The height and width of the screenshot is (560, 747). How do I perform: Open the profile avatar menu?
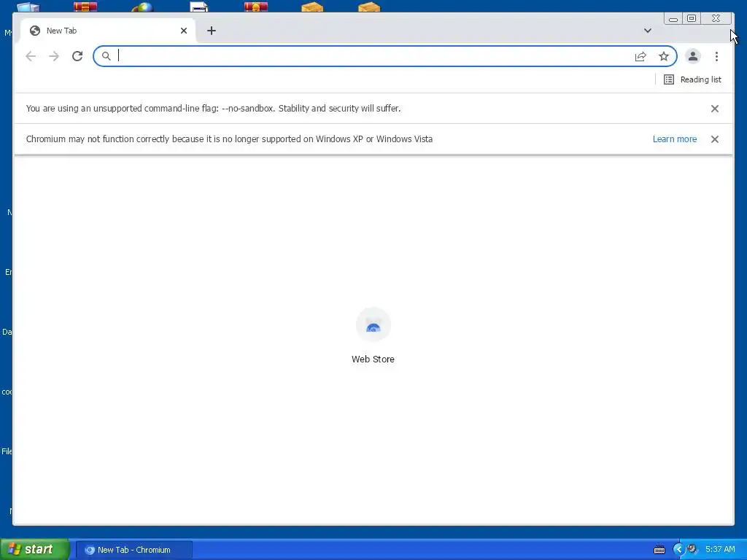[x=693, y=56]
